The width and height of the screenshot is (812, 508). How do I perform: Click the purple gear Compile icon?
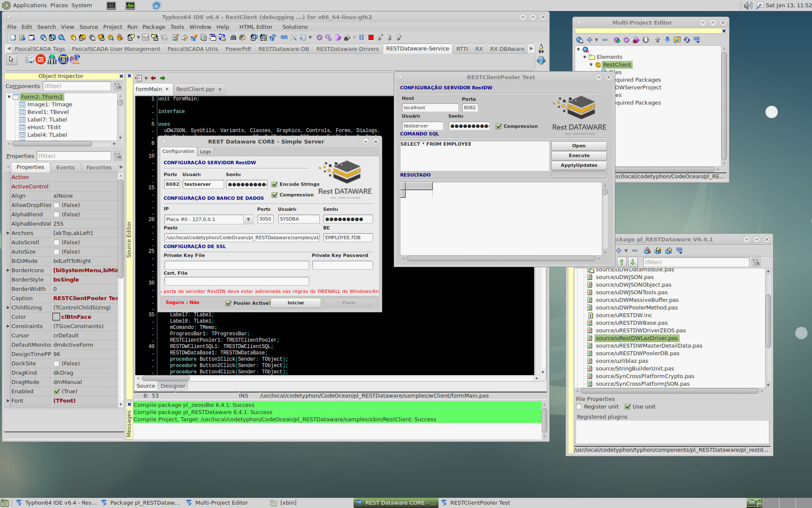click(x=319, y=37)
